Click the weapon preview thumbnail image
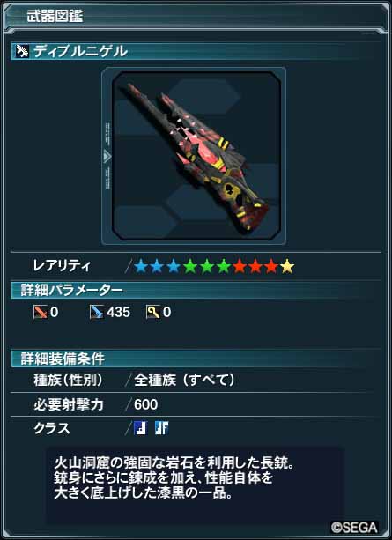 tap(196, 156)
